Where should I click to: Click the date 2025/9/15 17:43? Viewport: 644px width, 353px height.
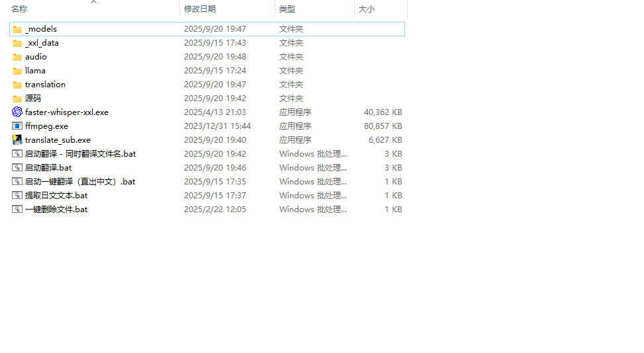pyautogui.click(x=215, y=43)
